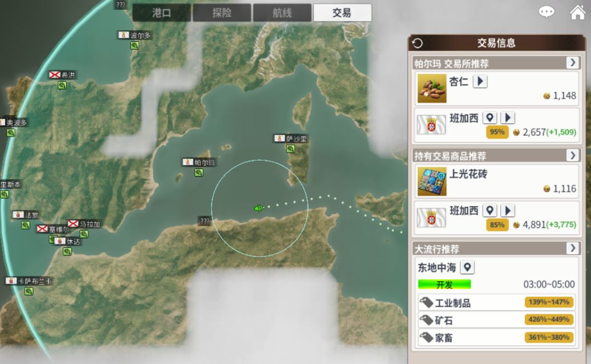Expand 大流行推荐 section
The image size is (591, 364).
coord(572,248)
